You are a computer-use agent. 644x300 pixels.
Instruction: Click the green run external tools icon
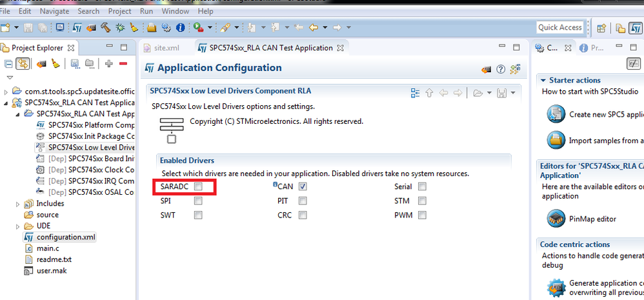point(199,28)
